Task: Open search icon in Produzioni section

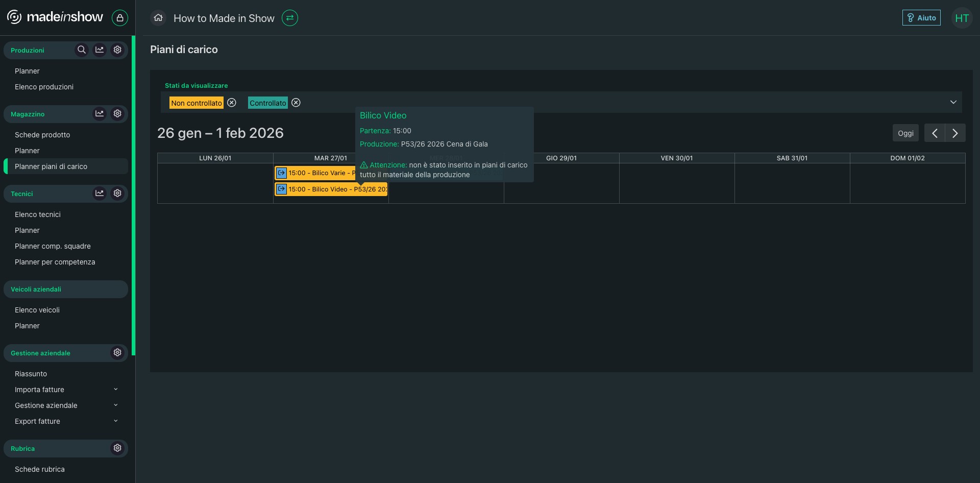Action: [82, 50]
